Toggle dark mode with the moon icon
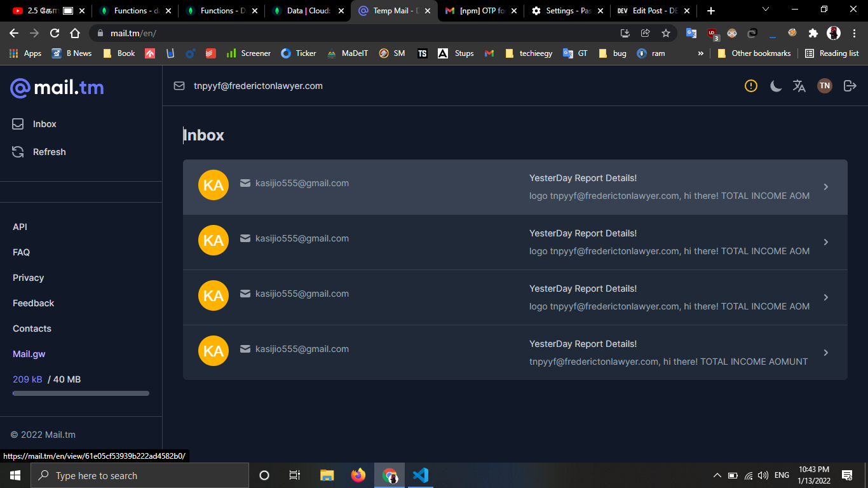 (775, 86)
